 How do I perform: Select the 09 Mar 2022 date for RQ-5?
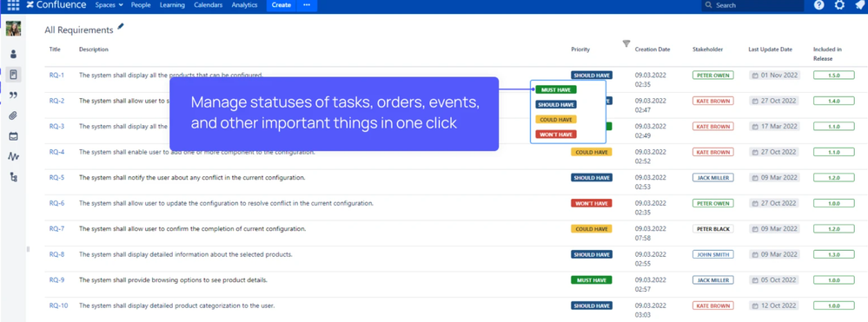(774, 178)
